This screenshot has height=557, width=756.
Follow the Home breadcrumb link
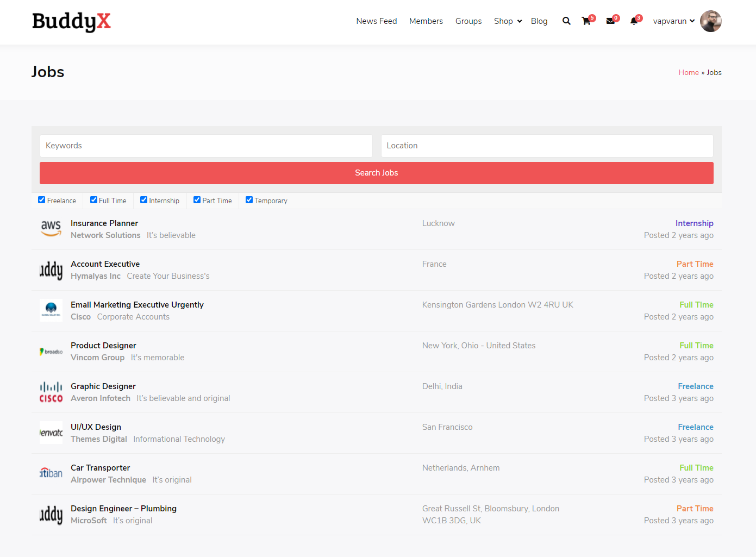coord(688,72)
